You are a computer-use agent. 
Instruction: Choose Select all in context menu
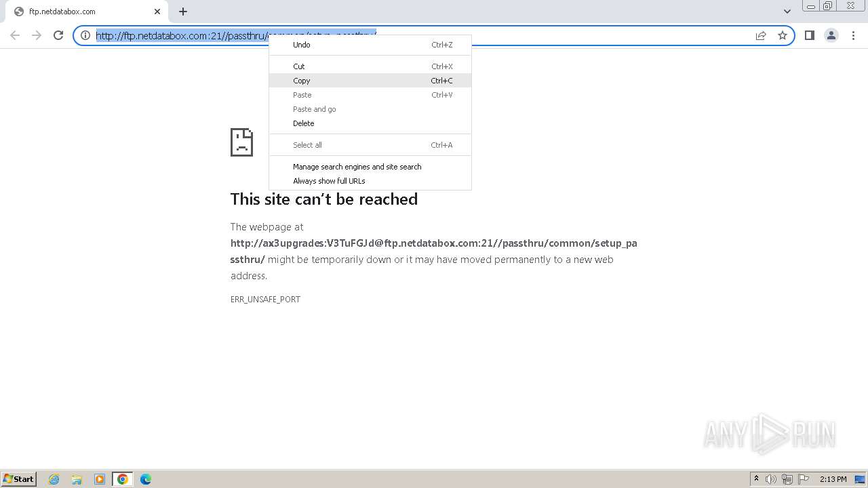tap(370, 145)
